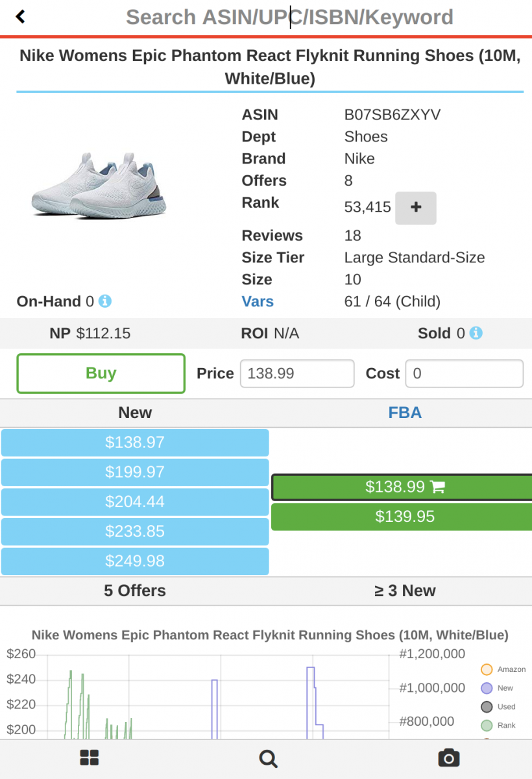The image size is (532, 779).
Task: Select the $199.97 new offer
Action: tap(135, 472)
